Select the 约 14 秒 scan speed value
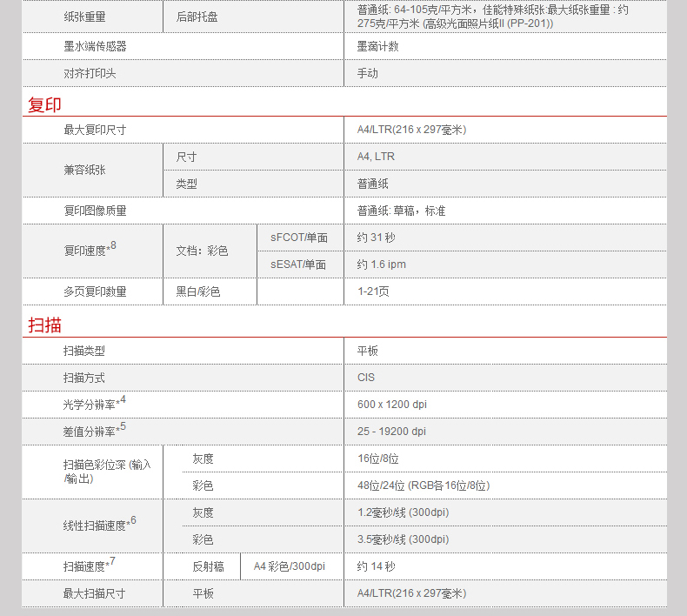Image resolution: width=687 pixels, height=616 pixels. (376, 566)
